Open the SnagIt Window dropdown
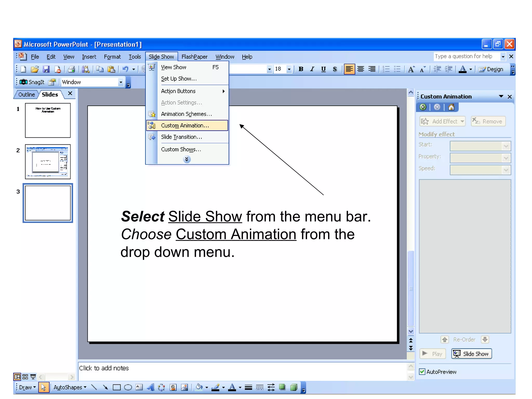 (x=121, y=82)
